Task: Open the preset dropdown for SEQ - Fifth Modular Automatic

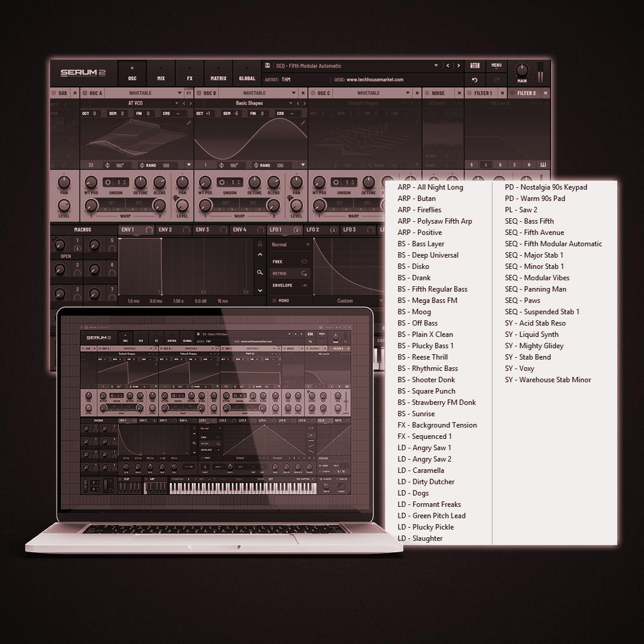Action: [x=436, y=65]
